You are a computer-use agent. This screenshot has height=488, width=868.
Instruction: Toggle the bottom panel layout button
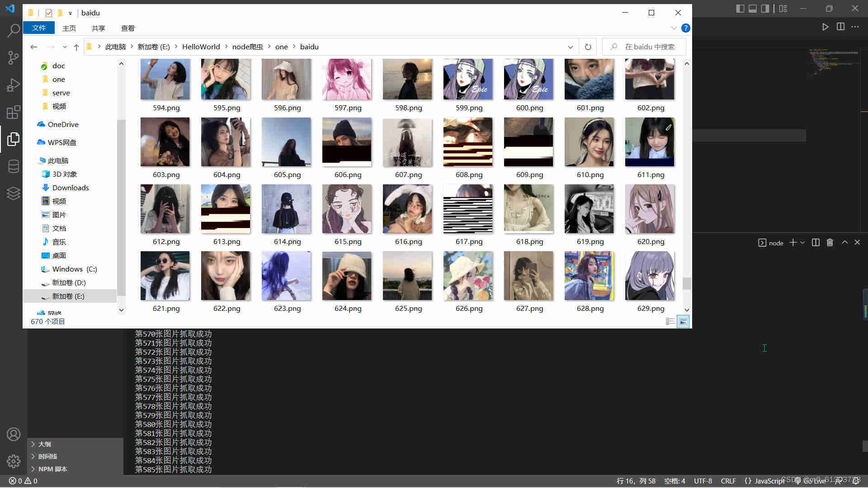753,9
